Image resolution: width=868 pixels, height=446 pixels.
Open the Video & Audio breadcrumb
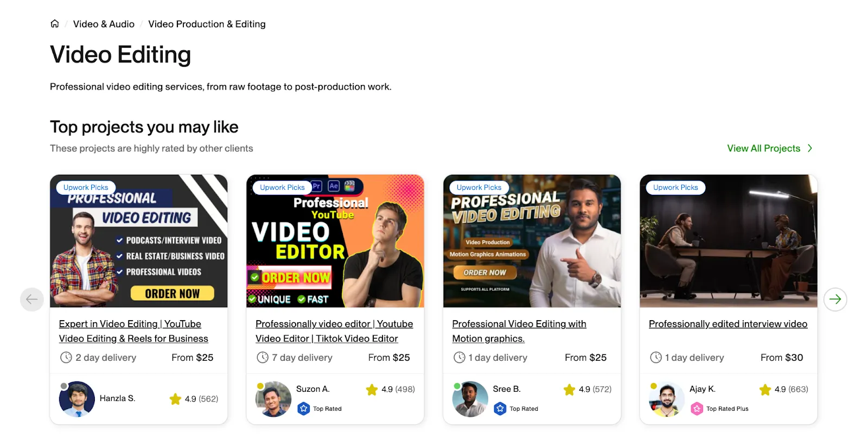click(x=104, y=24)
